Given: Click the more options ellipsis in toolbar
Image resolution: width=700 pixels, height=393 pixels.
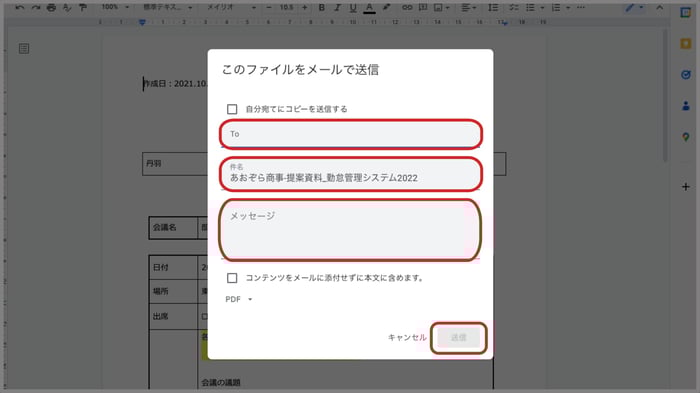Looking at the screenshot, I should click(x=581, y=8).
